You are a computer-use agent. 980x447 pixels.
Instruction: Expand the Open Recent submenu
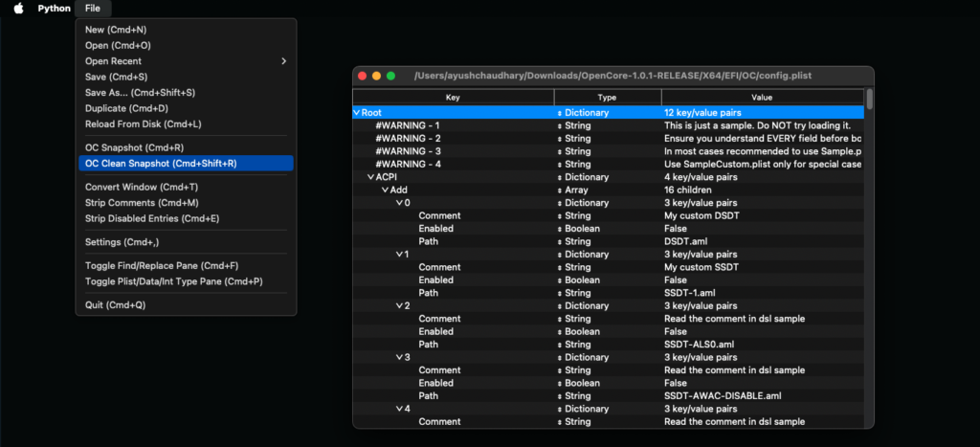tap(186, 61)
